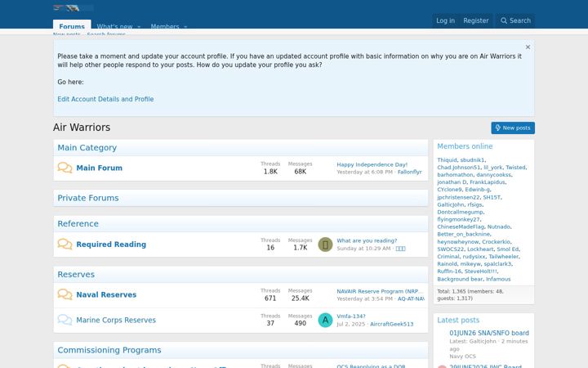Screen dimensions: 588x368
Task: View member flyingmonkey27's profile
Action: point(458,219)
